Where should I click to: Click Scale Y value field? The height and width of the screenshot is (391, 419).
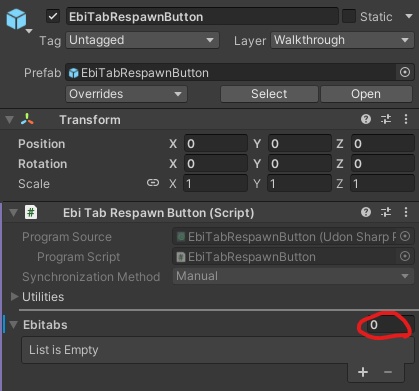coord(300,183)
